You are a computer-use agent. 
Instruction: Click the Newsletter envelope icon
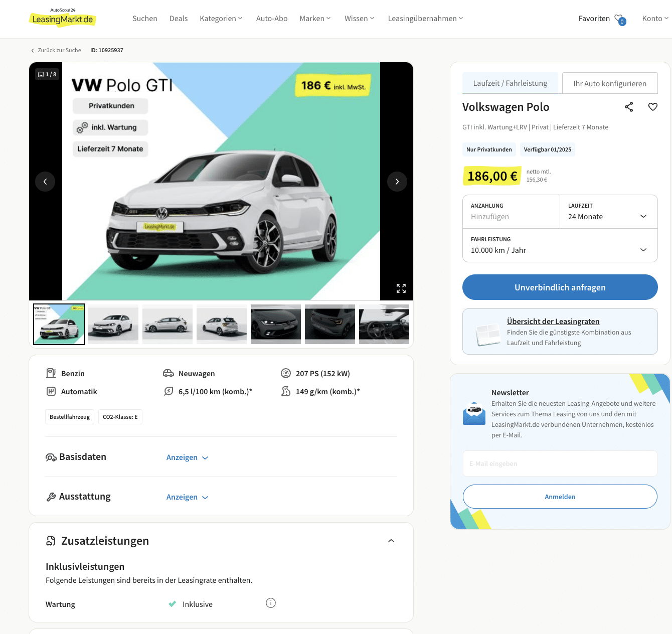[474, 413]
